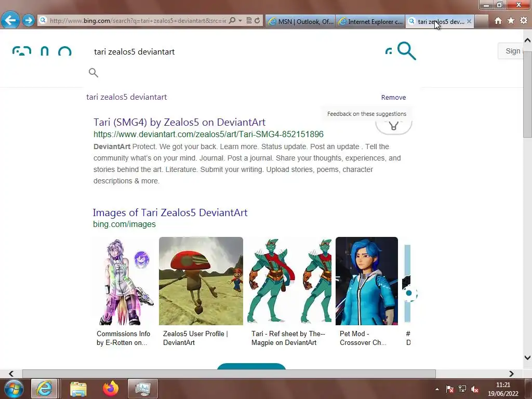
Task: Refresh the page using the reload icon
Action: point(257,21)
